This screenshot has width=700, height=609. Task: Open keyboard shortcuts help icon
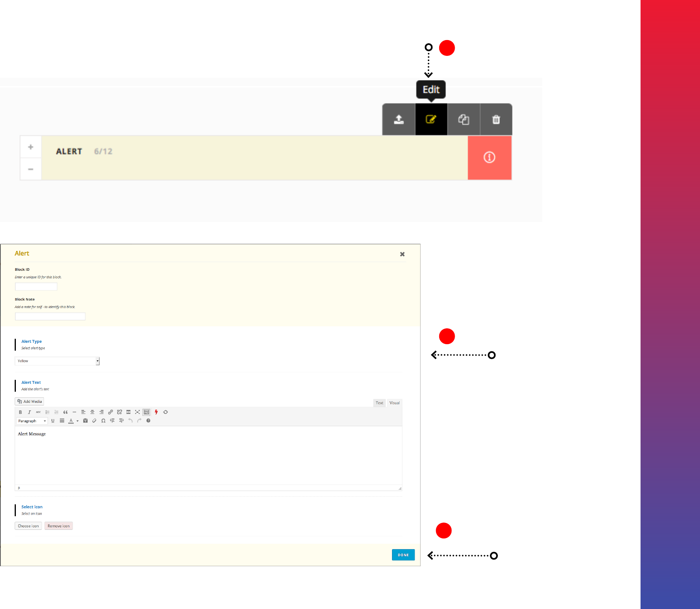point(148,421)
